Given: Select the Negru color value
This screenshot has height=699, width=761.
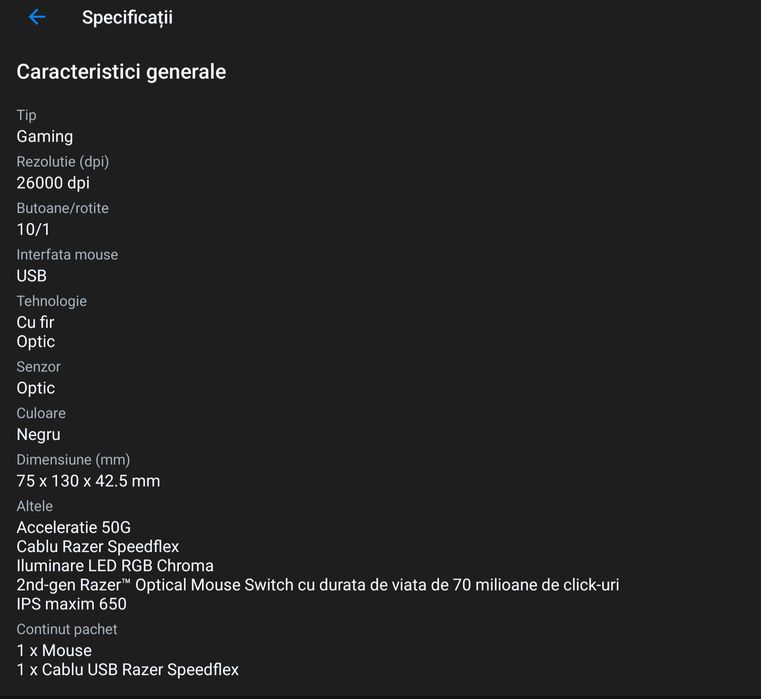Looking at the screenshot, I should click(39, 434).
